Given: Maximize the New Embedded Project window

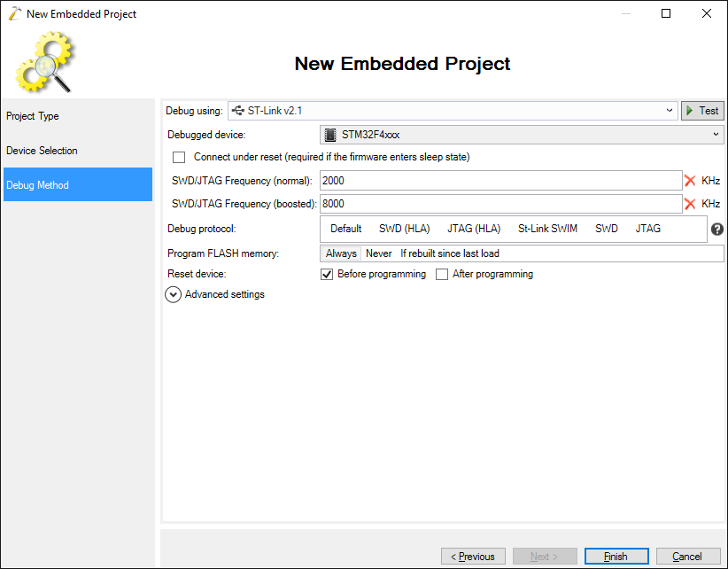Looking at the screenshot, I should pyautogui.click(x=666, y=13).
